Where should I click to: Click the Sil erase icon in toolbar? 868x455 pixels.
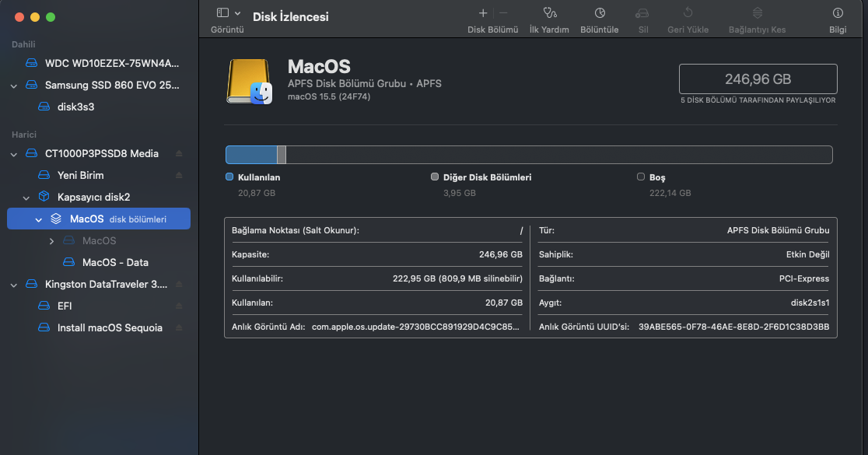pyautogui.click(x=642, y=13)
